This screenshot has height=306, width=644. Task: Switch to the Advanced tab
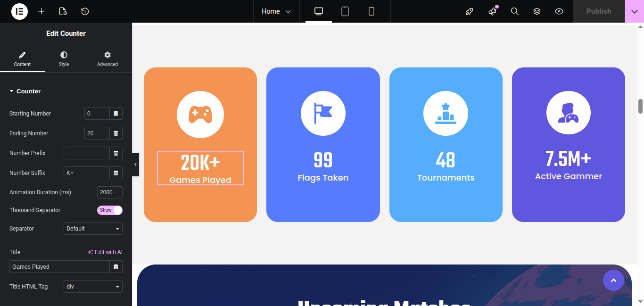pyautogui.click(x=107, y=59)
